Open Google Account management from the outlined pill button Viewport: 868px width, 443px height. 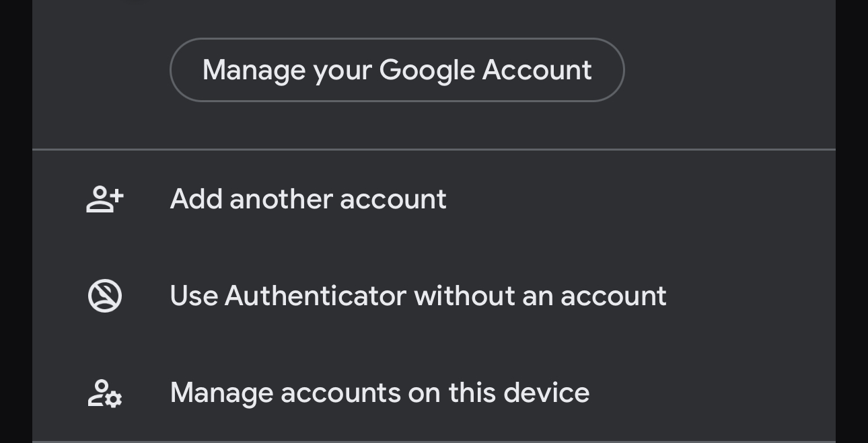pyautogui.click(x=397, y=70)
